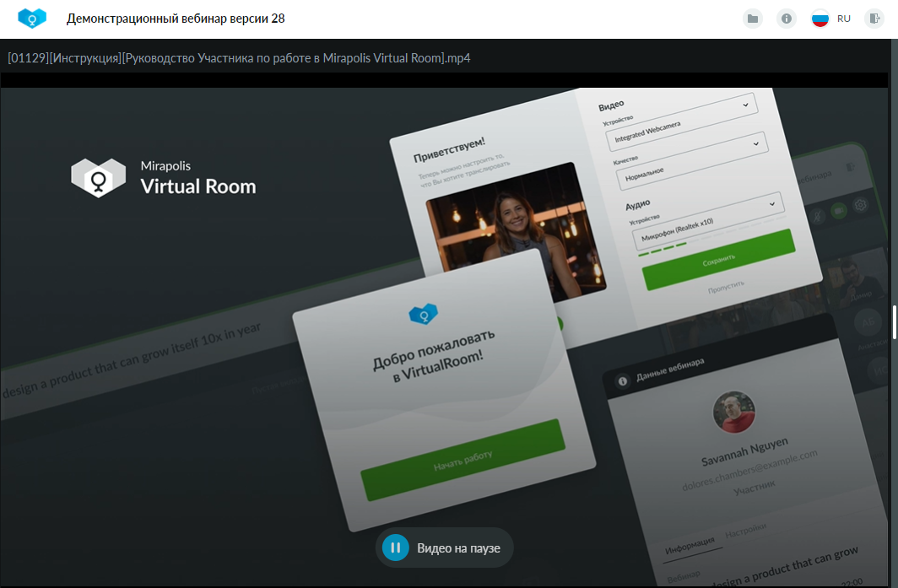898x588 pixels.
Task: Click the vertical scrollbar thumb at right edge
Action: point(894,322)
